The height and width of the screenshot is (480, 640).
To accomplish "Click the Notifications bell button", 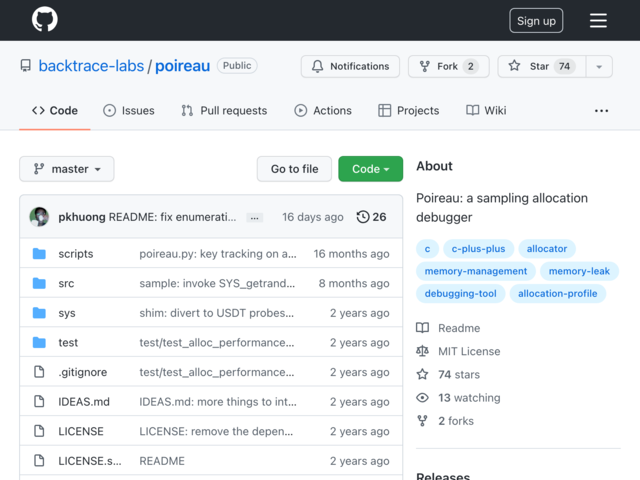I will (350, 66).
